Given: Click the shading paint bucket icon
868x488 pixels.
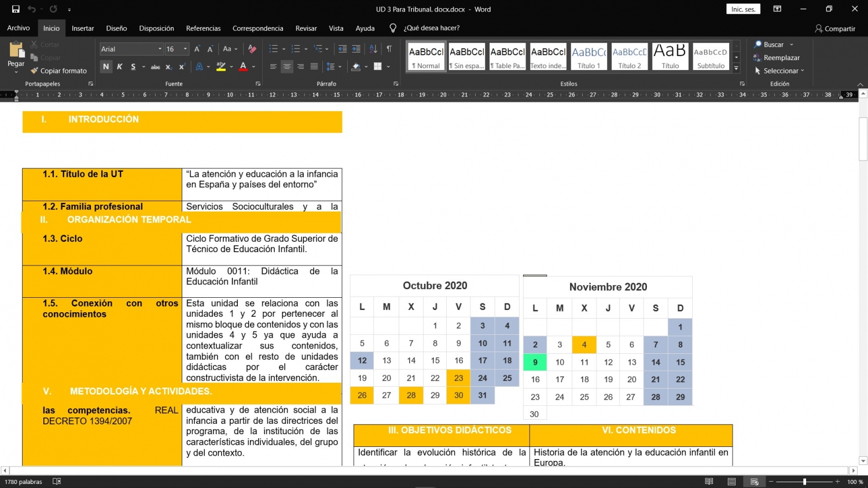Looking at the screenshot, I should [x=356, y=67].
